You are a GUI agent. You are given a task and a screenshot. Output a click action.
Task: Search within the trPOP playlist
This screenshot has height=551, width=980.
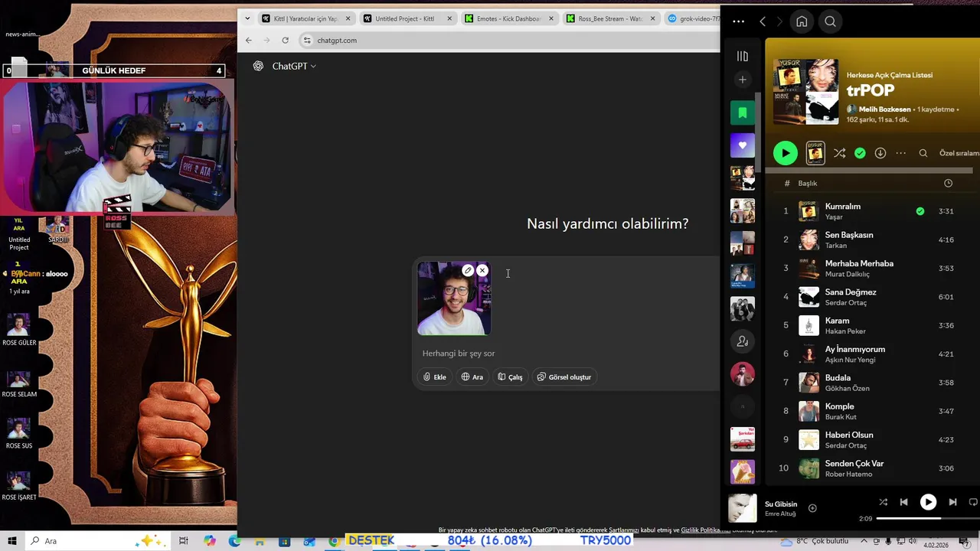pos(923,153)
